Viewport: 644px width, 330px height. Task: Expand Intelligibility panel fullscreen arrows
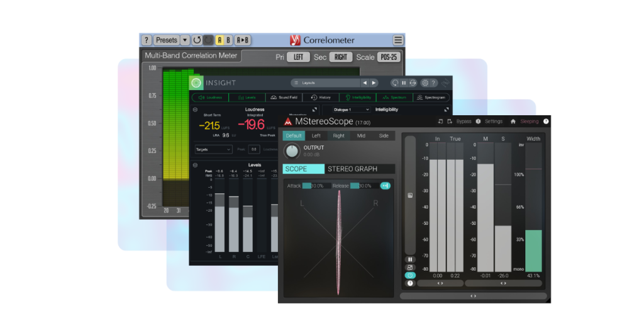447,110
